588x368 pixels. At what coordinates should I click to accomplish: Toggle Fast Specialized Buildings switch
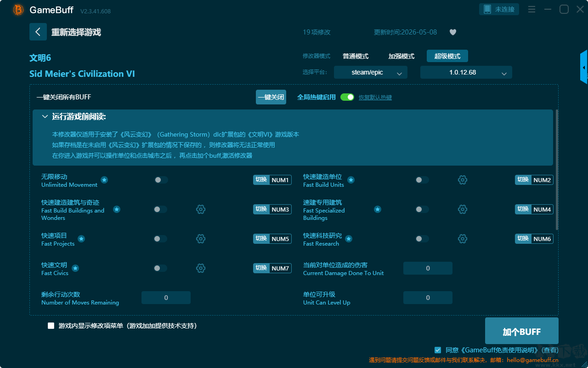tap(422, 209)
